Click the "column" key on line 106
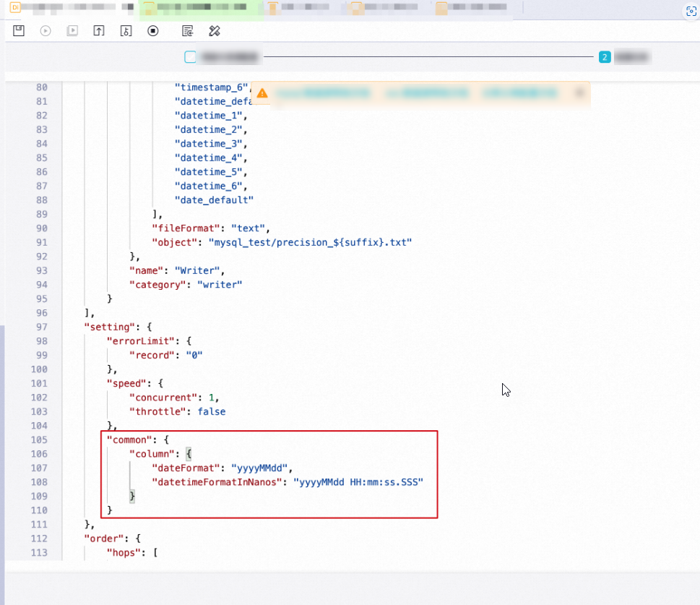Image resolution: width=700 pixels, height=605 pixels. [x=152, y=454]
